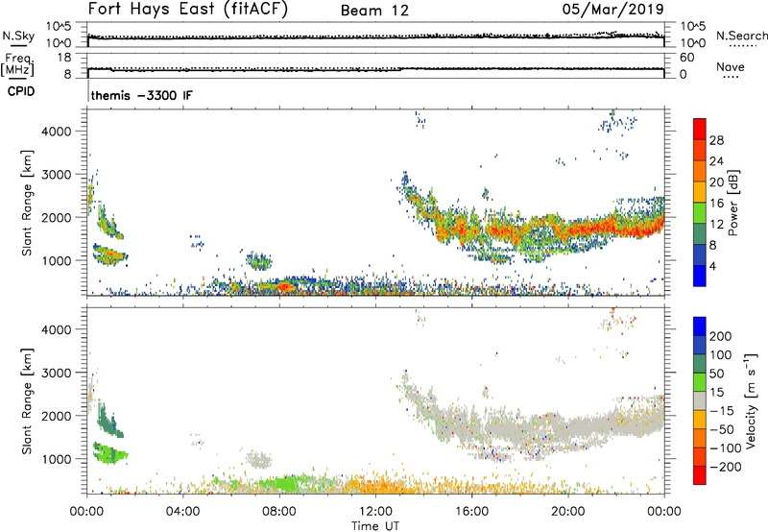Click the "N.Sky" legend label
This screenshot has height=532, width=768.
(18, 36)
